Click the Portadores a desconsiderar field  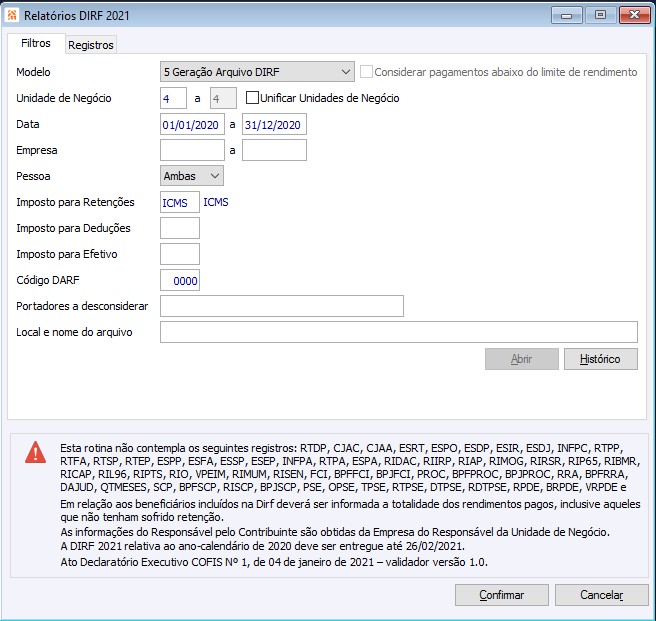pyautogui.click(x=282, y=306)
